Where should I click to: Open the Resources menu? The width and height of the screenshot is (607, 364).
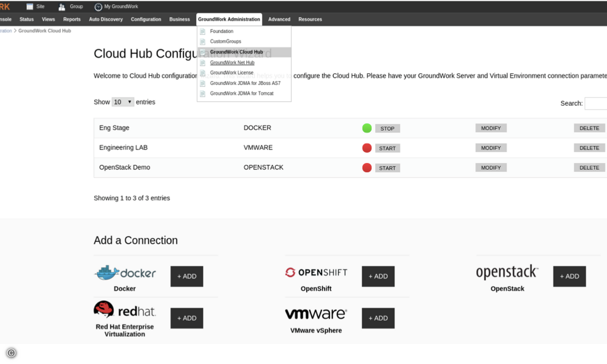[310, 19]
